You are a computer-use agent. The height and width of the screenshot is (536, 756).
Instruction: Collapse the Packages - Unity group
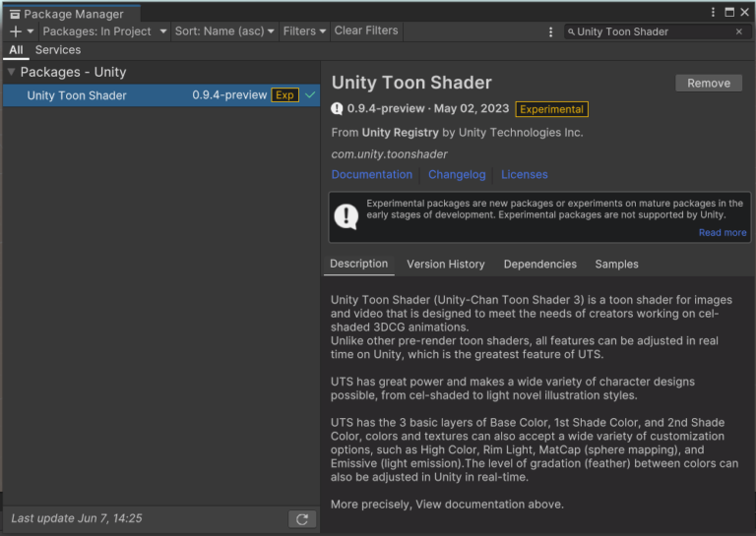tap(11, 72)
